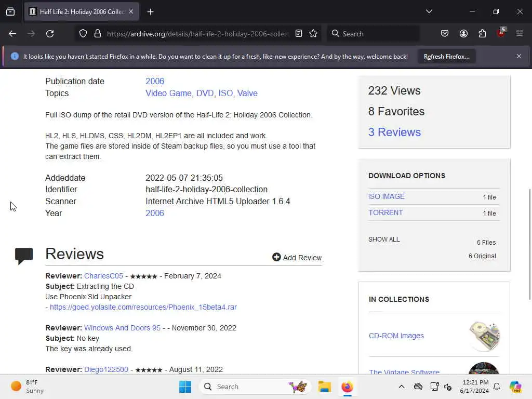The height and width of the screenshot is (399, 532).
Task: Open the ISO topic link
Action: click(225, 93)
